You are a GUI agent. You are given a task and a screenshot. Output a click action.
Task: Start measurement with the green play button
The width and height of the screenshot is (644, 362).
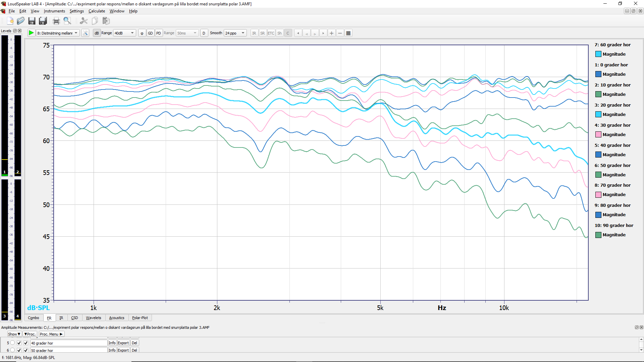(x=31, y=33)
